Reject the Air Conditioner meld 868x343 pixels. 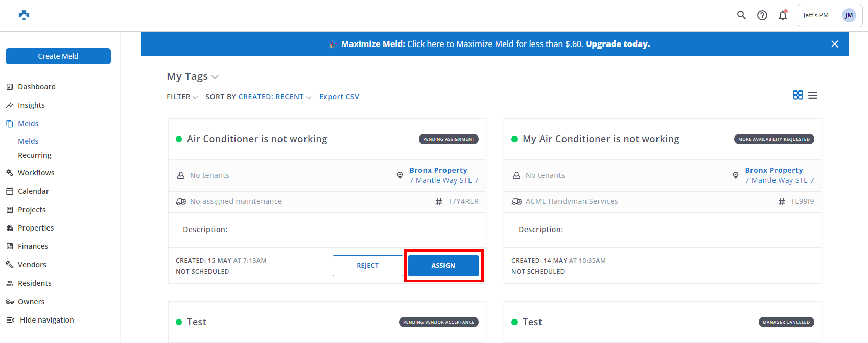point(367,266)
